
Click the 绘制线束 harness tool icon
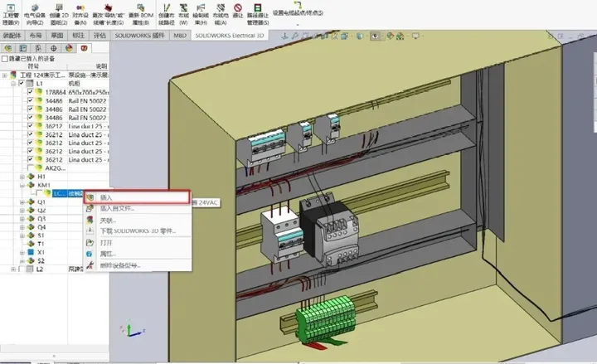click(201, 11)
